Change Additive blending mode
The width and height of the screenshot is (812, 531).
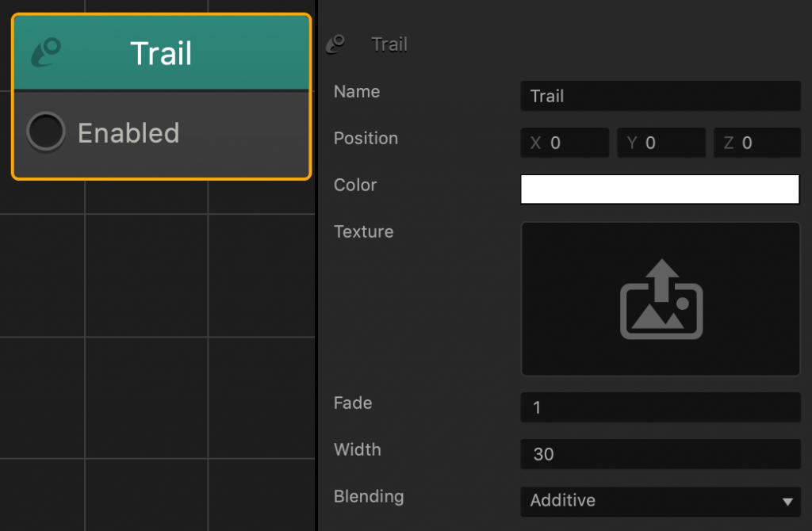pos(660,501)
